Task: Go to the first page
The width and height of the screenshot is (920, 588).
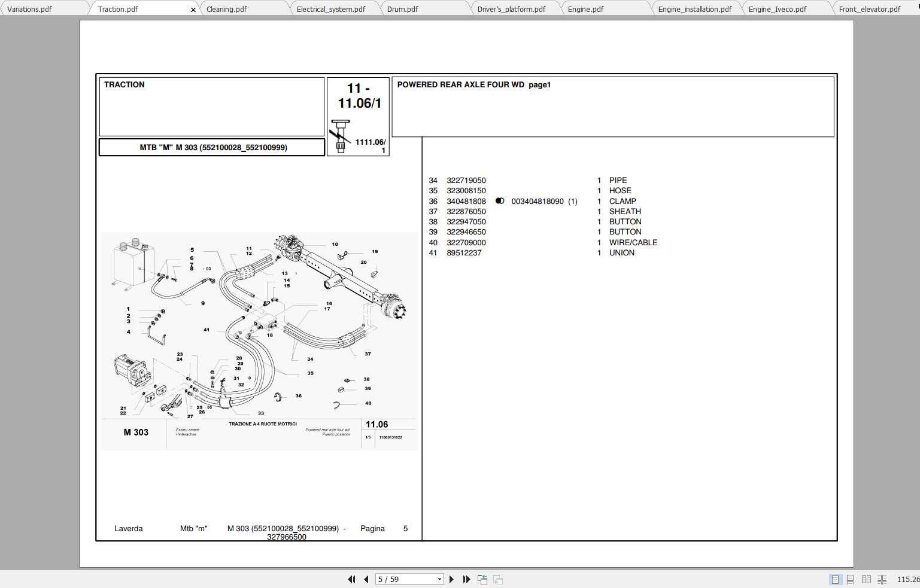Action: (351, 579)
